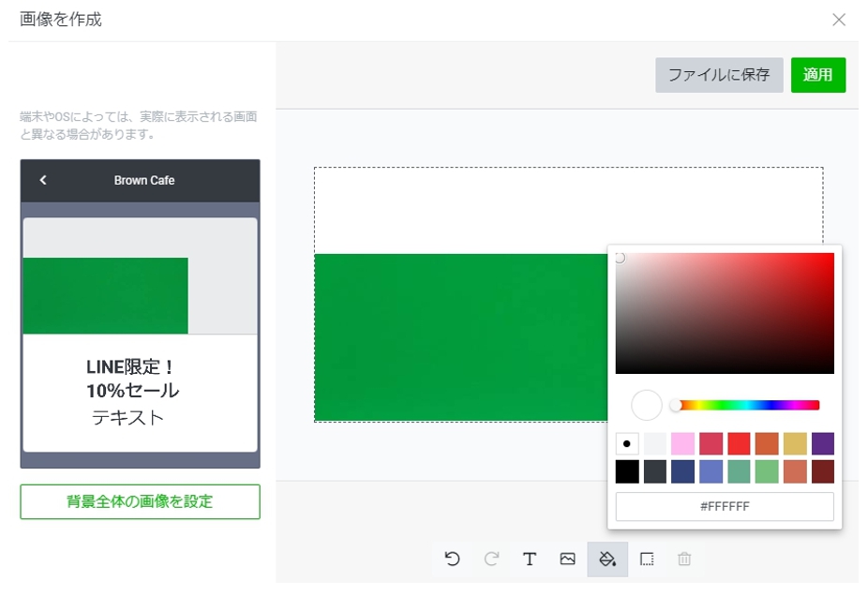This screenshot has height=596, width=868.
Task: Select the crop frame tool icon
Action: click(647, 559)
